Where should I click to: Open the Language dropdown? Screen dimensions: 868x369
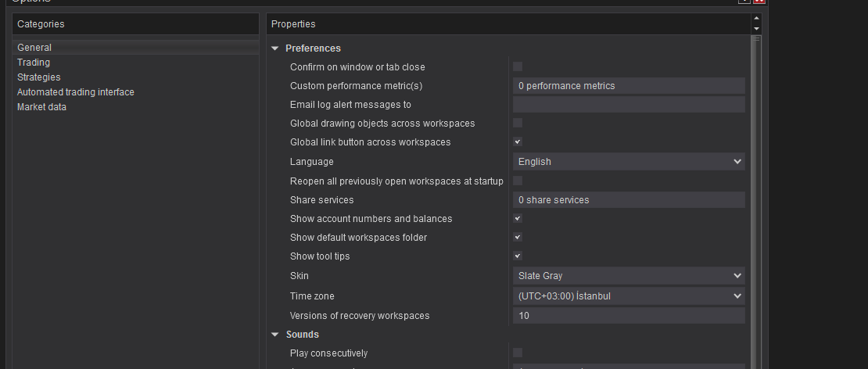[x=629, y=162]
